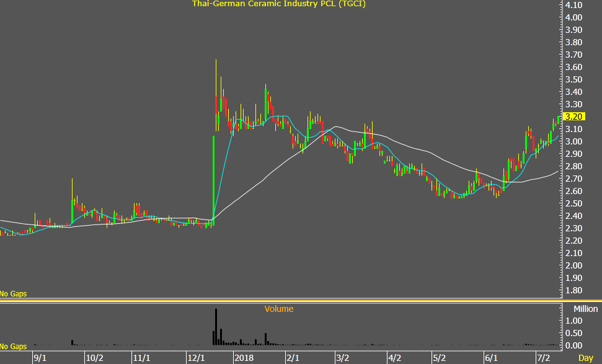Click the chart title Thai-German Ceramic Industry PCL (TGCI)
The image size is (602, 364).
279,4
